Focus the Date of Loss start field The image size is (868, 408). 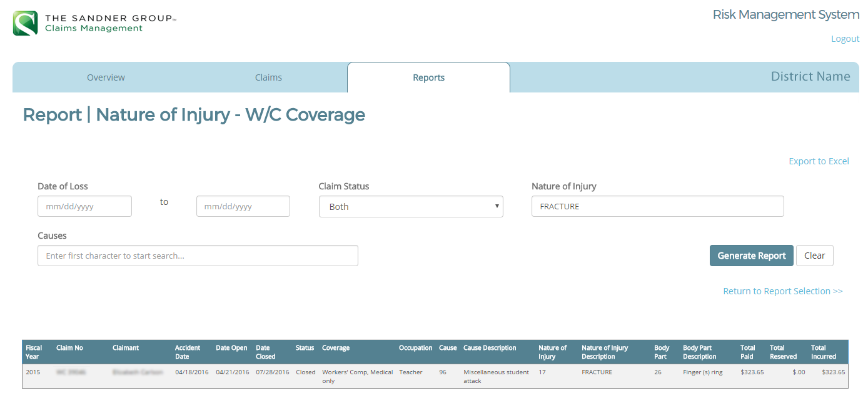(84, 207)
